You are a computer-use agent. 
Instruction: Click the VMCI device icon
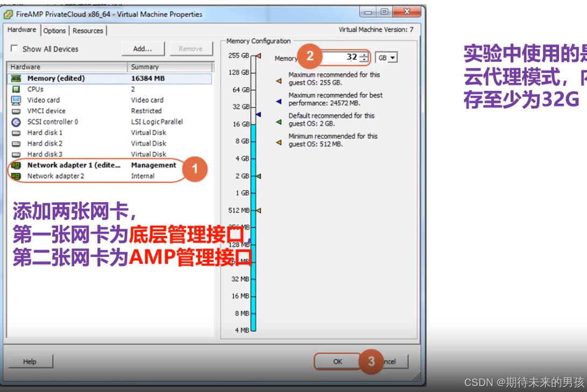(x=16, y=111)
